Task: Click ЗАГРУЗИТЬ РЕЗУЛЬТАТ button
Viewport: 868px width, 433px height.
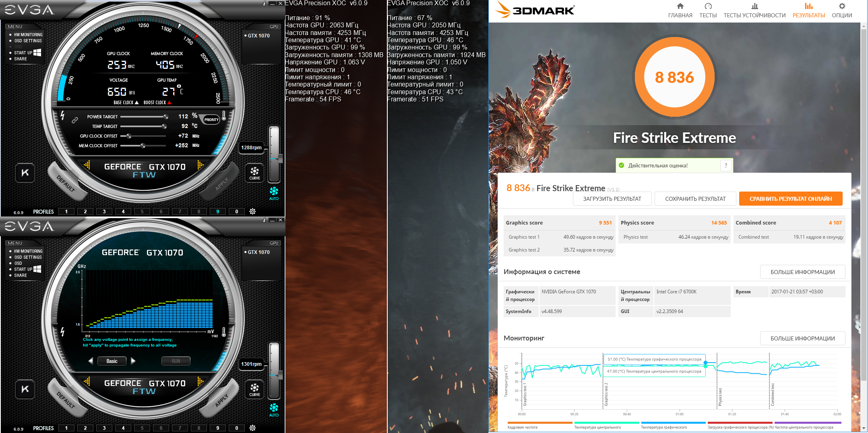Action: (x=612, y=199)
